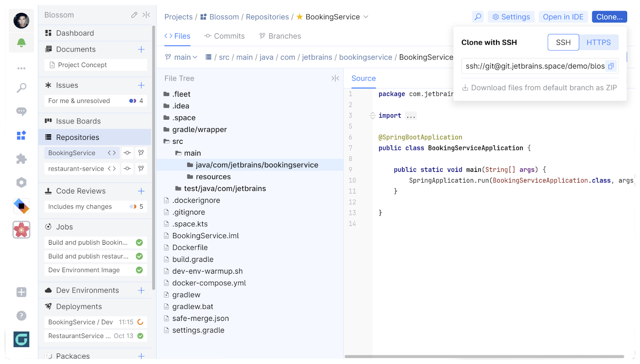The height and width of the screenshot is (364, 640).
Task: Click the Clone... button
Action: (x=610, y=17)
